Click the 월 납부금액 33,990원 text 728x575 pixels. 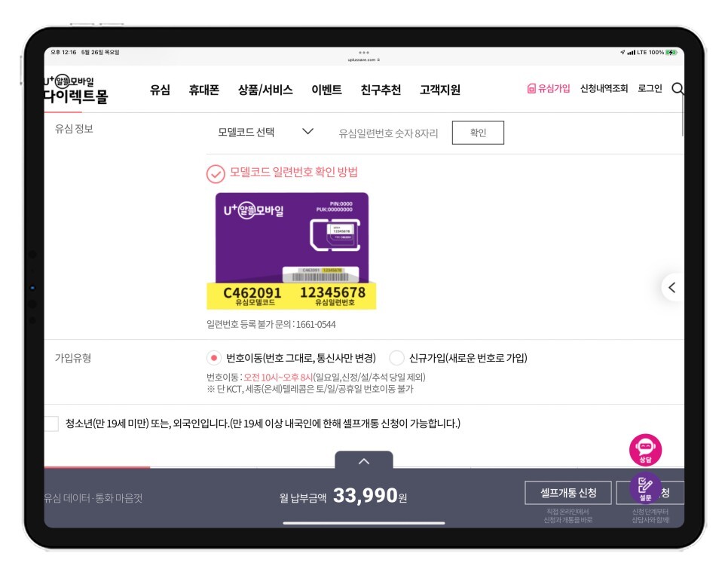343,496
